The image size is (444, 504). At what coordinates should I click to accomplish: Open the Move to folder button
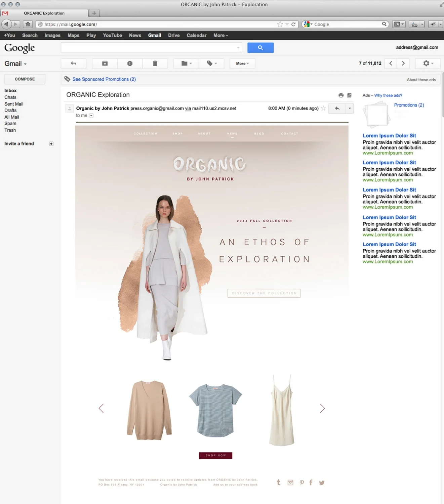[186, 64]
